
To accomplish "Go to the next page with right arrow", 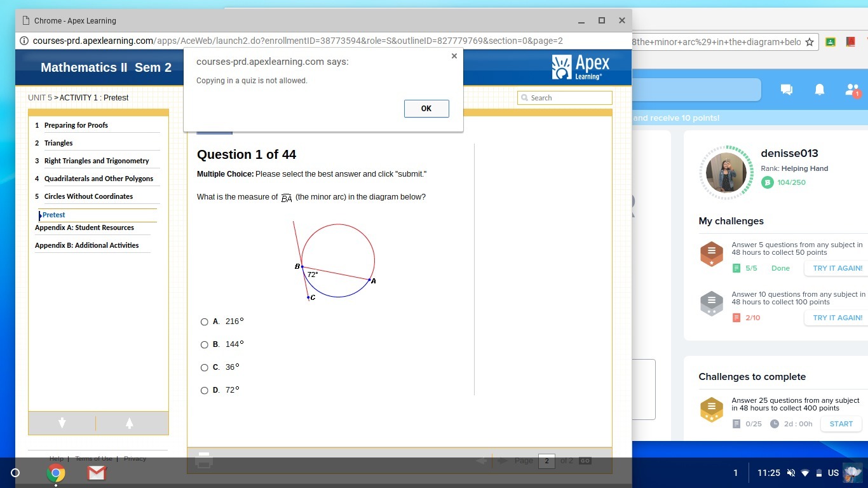I will (503, 461).
